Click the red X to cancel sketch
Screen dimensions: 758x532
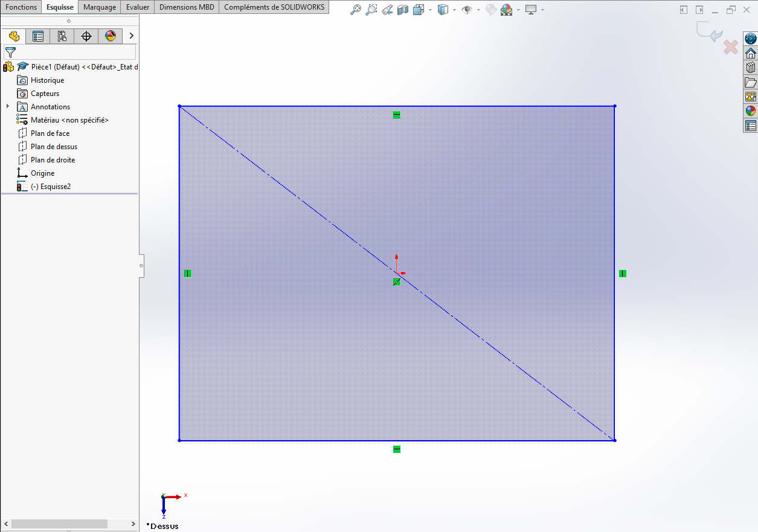pos(731,47)
